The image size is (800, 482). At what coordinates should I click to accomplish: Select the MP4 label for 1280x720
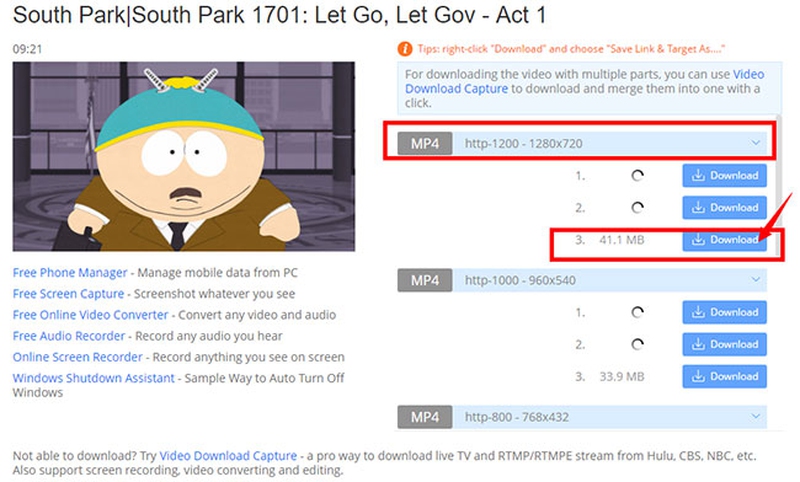[424, 143]
